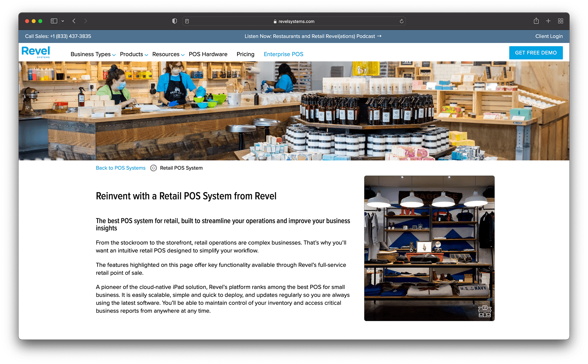Open the Client Login link
The image size is (588, 364).
[x=549, y=36]
